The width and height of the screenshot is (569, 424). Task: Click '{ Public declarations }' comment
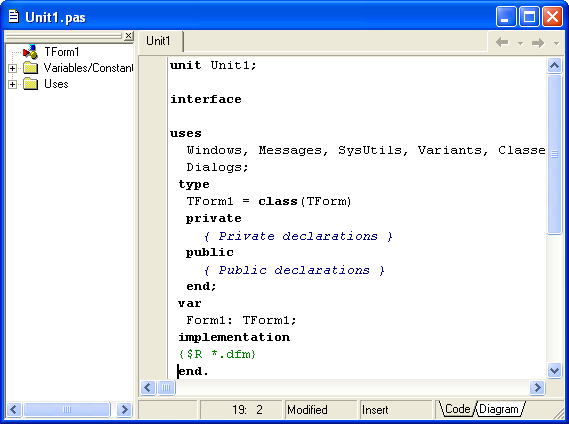pyautogui.click(x=294, y=270)
